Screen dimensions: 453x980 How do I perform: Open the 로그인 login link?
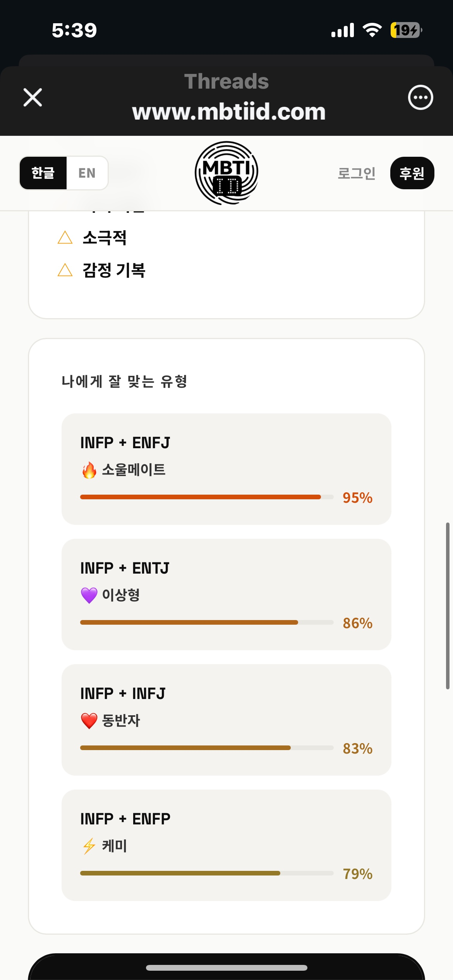pos(356,173)
